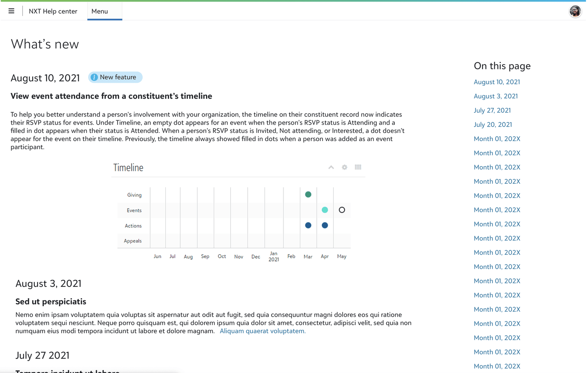Jump to July 27, 2021 section link
Viewport: 588px width, 373px height.
click(492, 110)
